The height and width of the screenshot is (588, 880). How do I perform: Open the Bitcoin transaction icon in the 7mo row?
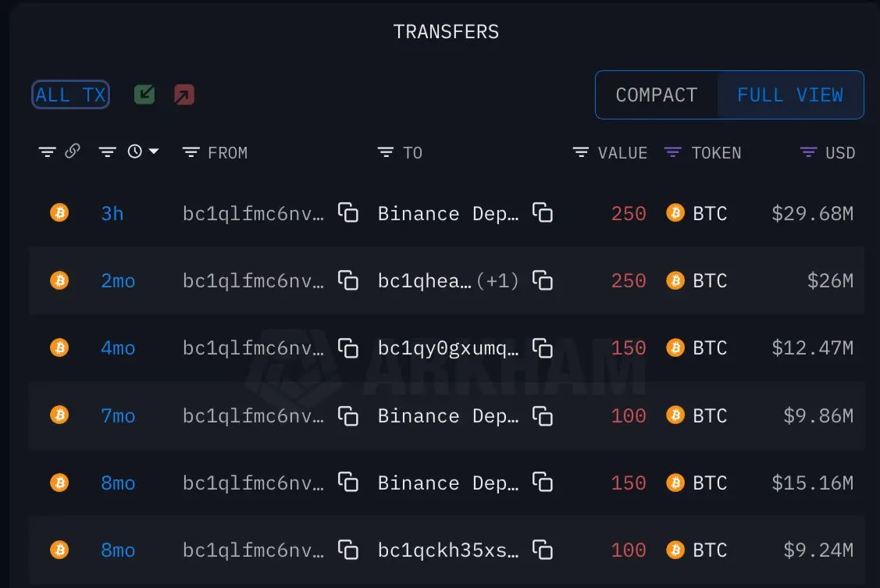pos(59,415)
